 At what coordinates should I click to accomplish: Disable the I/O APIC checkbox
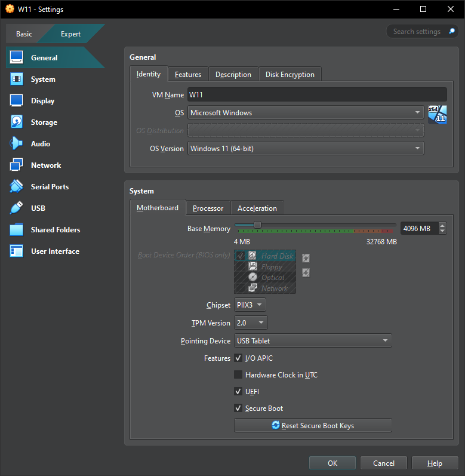[239, 358]
